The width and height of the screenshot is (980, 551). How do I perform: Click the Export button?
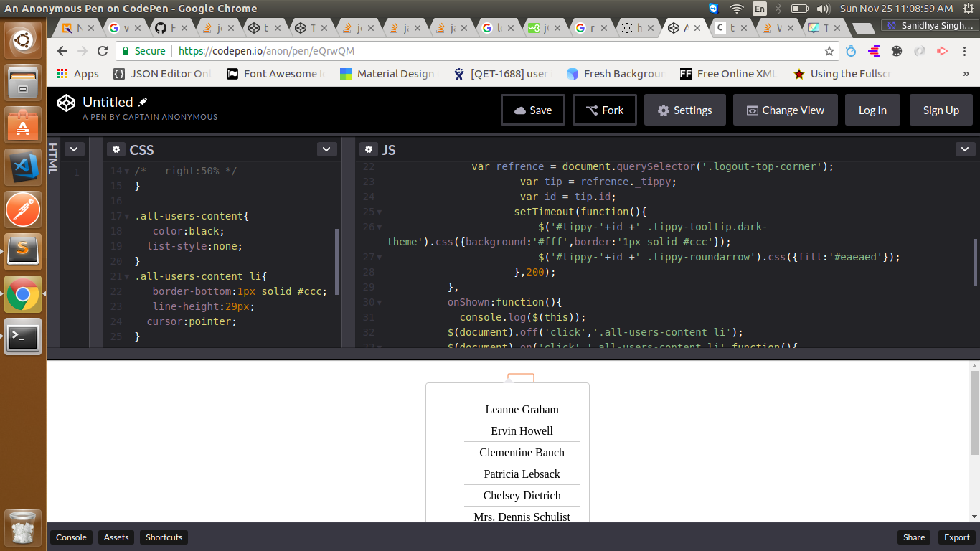pos(957,537)
